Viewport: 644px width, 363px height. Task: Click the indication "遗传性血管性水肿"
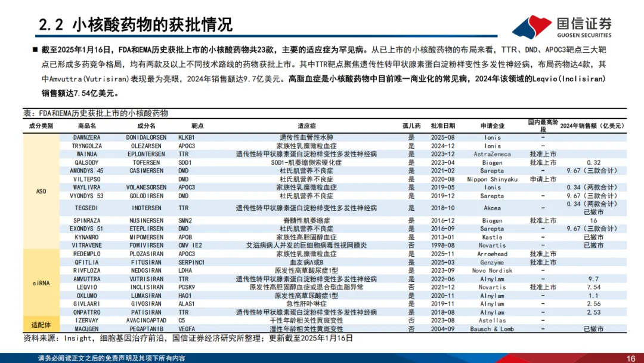[x=306, y=137]
